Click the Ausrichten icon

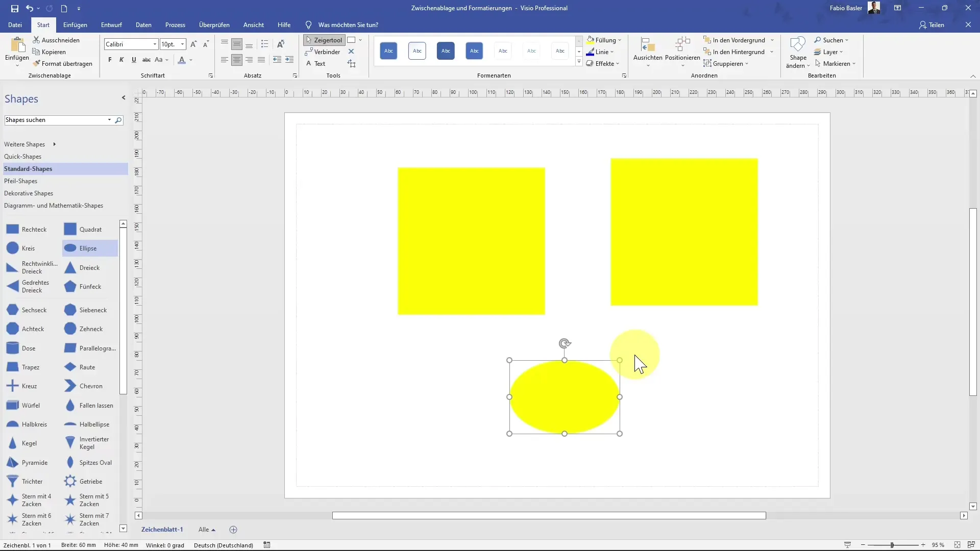(x=648, y=45)
